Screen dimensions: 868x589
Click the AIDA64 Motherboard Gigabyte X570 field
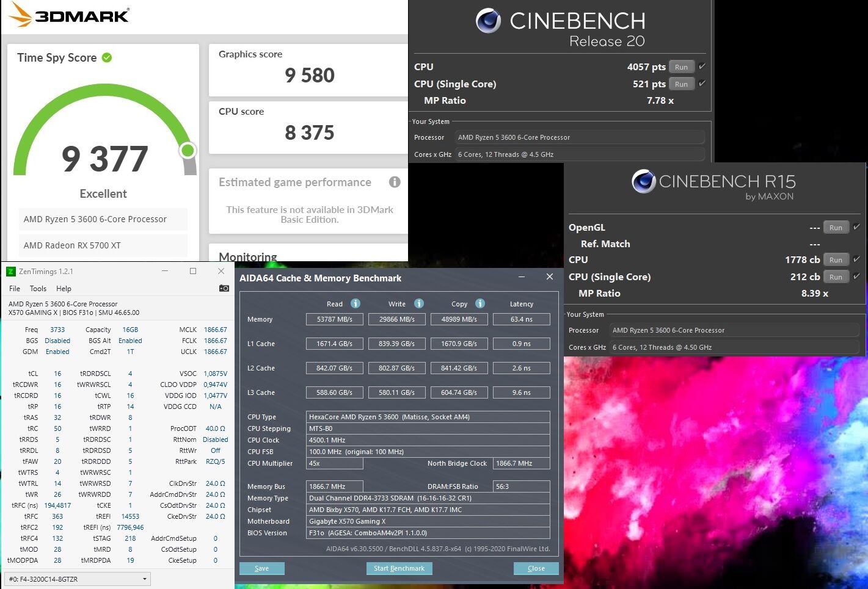(x=428, y=521)
